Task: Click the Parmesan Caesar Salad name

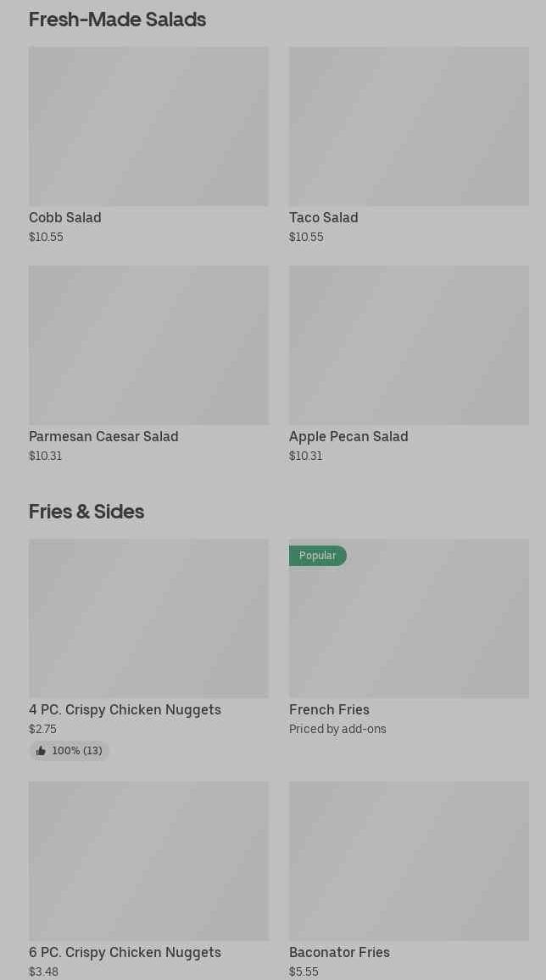Action: [x=103, y=436]
